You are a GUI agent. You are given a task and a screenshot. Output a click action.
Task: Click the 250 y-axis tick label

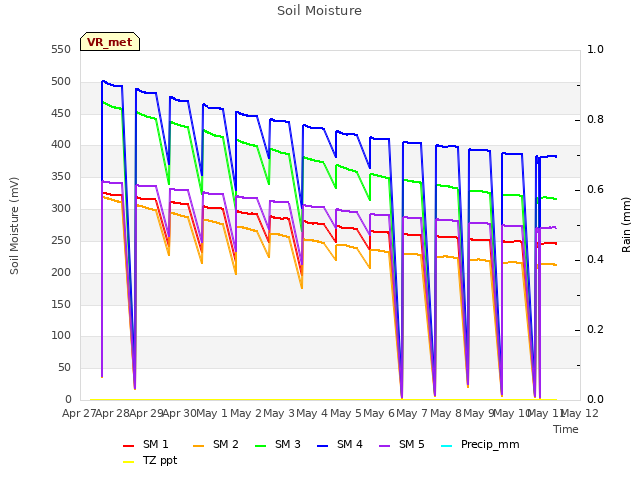[x=61, y=240]
